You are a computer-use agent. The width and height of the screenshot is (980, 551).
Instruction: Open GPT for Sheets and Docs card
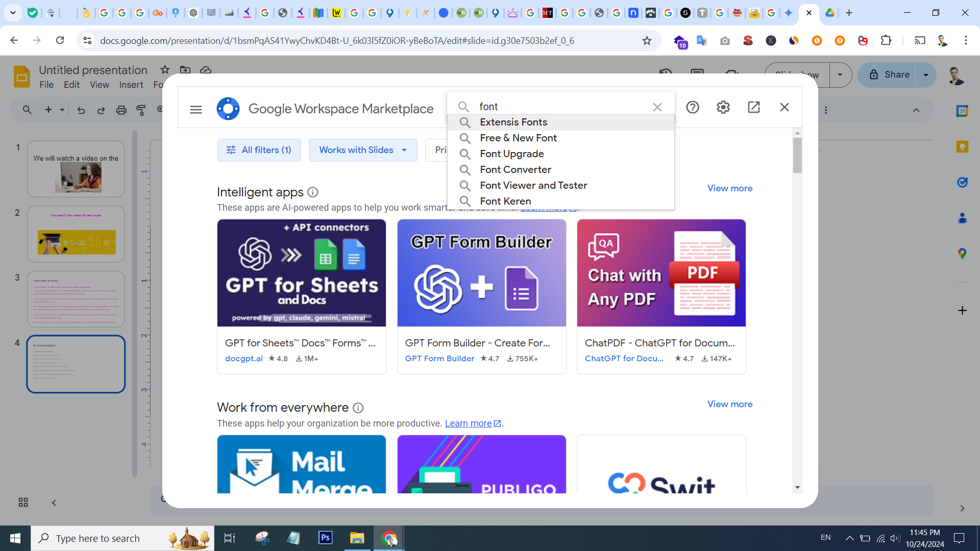pyautogui.click(x=302, y=296)
